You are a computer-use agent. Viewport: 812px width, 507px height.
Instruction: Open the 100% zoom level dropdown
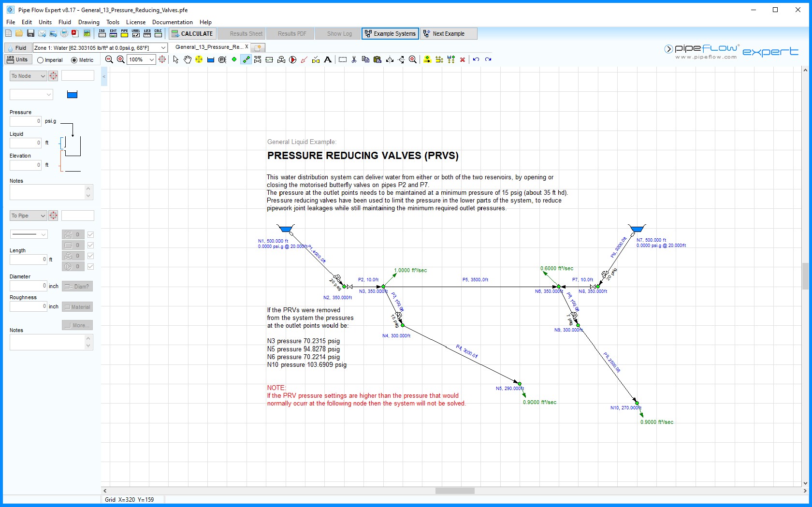(151, 59)
